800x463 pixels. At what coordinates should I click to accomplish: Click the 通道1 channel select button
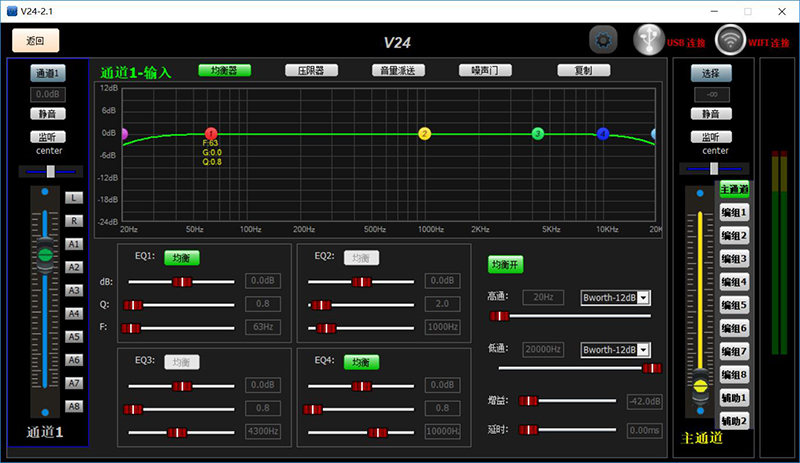[x=48, y=74]
